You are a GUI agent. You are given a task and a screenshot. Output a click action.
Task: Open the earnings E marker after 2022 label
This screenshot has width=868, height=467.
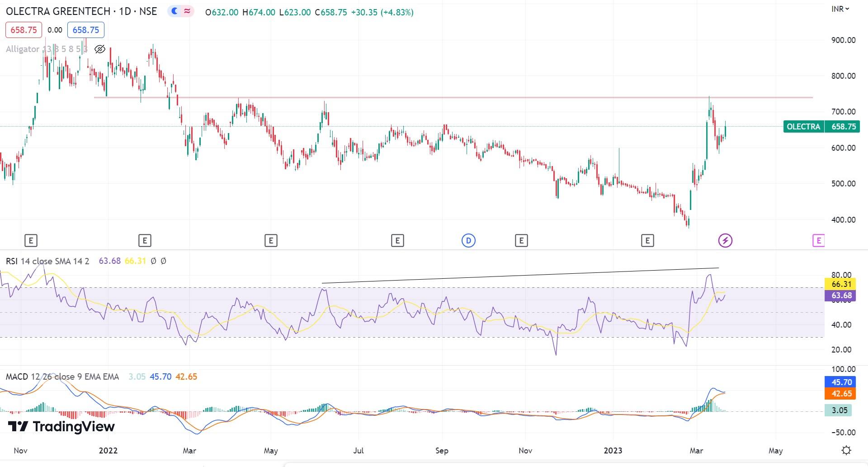coord(145,241)
